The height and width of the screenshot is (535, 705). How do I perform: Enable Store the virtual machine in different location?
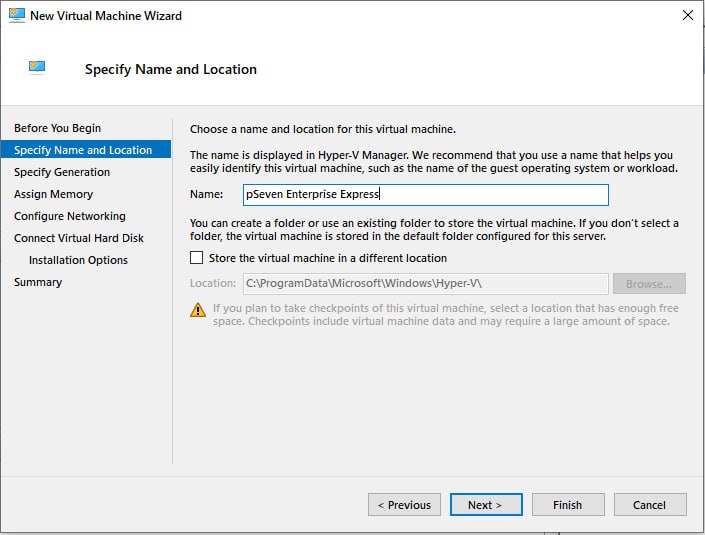196,258
